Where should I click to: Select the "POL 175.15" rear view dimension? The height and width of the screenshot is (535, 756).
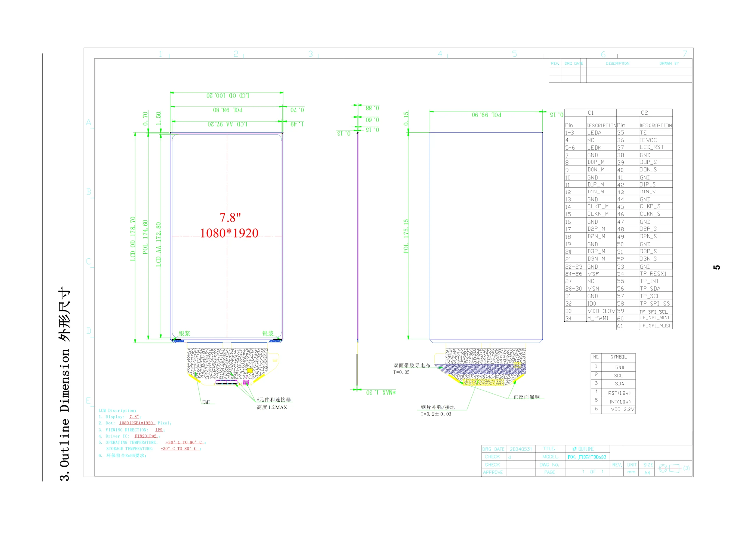(406, 236)
